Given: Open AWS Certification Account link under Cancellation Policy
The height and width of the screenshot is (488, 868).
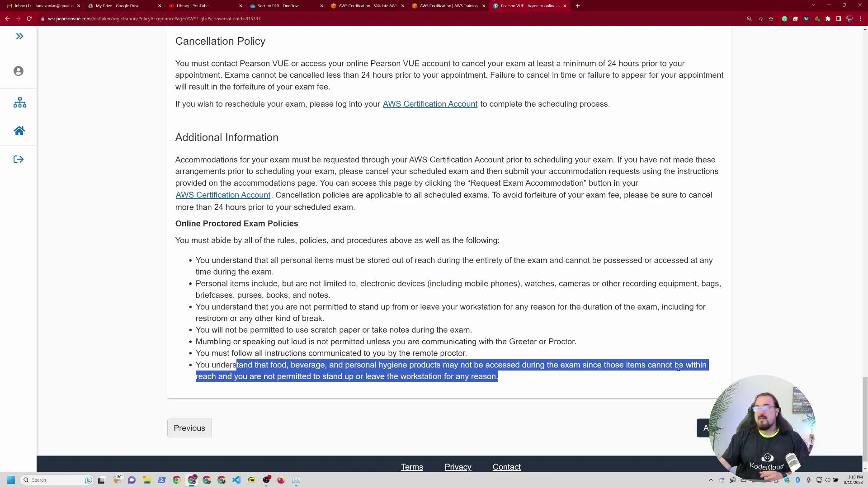Looking at the screenshot, I should pyautogui.click(x=429, y=104).
